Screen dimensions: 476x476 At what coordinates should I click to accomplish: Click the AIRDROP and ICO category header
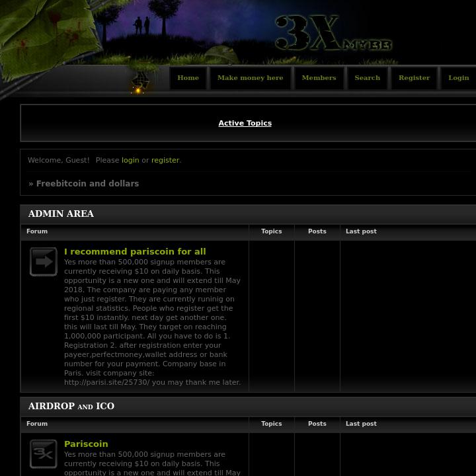[71, 406]
